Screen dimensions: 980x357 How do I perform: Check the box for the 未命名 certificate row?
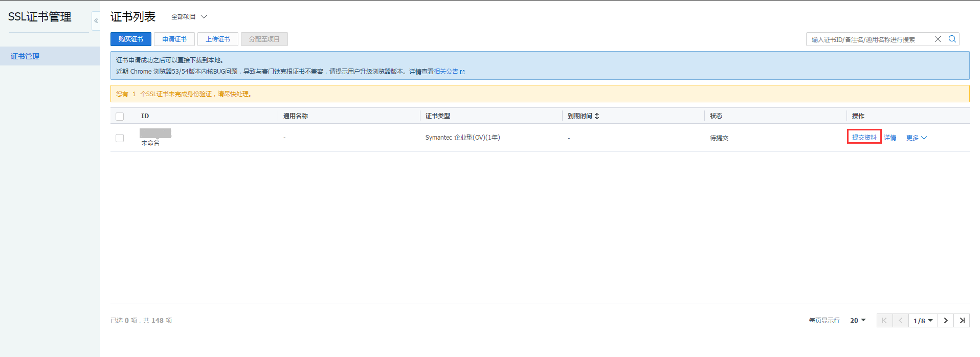coord(120,138)
